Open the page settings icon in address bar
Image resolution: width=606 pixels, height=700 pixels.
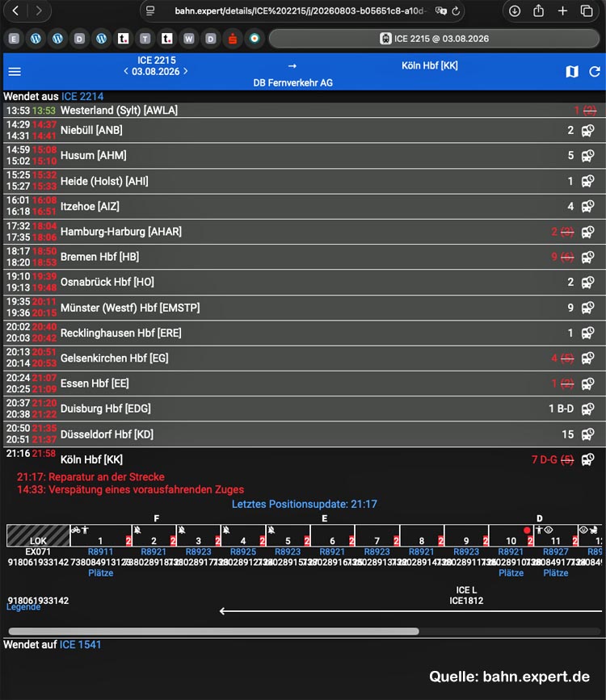[150, 10]
